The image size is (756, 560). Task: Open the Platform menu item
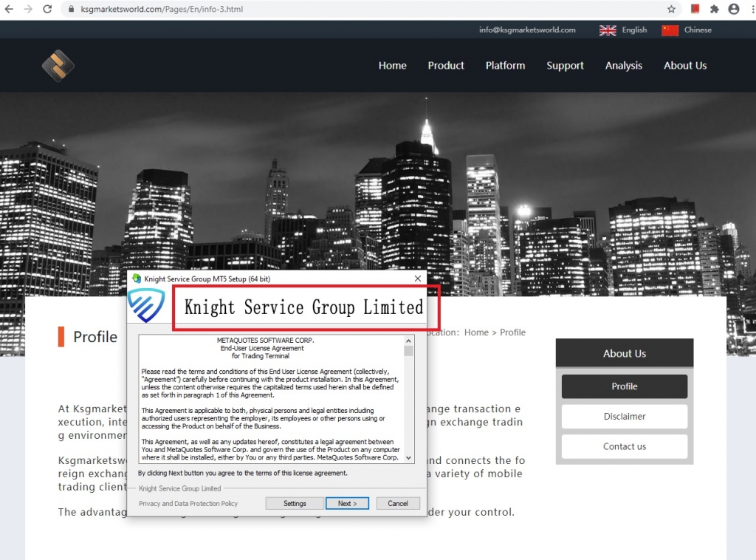point(505,66)
